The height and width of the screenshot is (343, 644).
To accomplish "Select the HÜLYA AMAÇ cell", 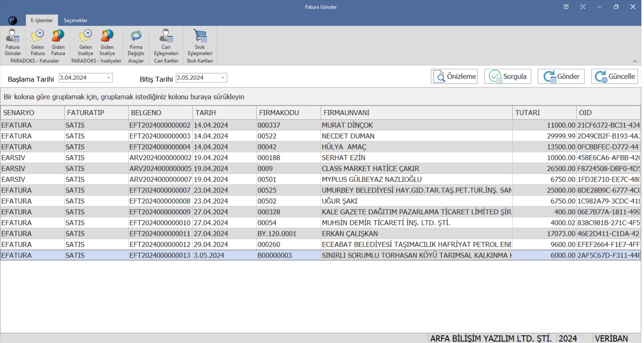I will 417,147.
